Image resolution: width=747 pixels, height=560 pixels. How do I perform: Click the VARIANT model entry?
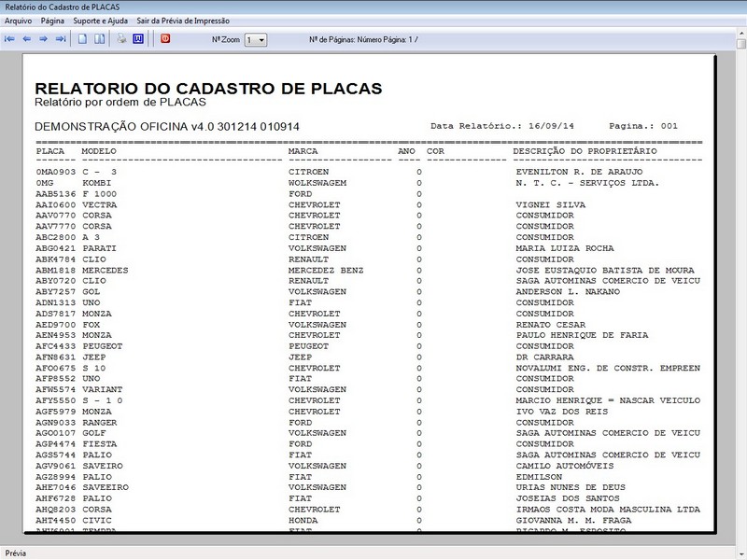(103, 389)
